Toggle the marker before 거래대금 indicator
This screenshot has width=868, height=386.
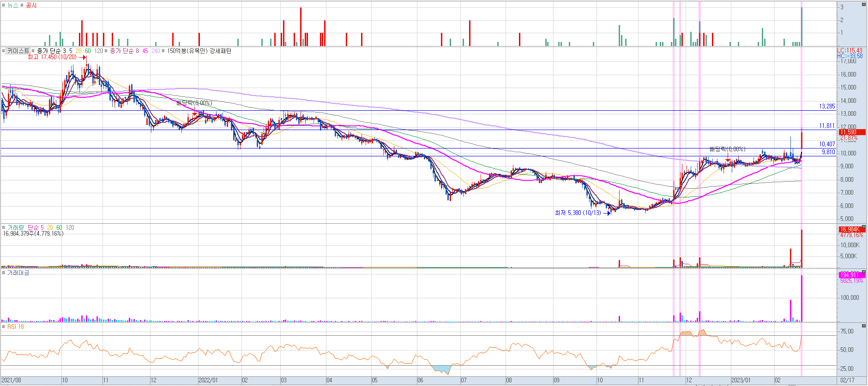coord(4,273)
